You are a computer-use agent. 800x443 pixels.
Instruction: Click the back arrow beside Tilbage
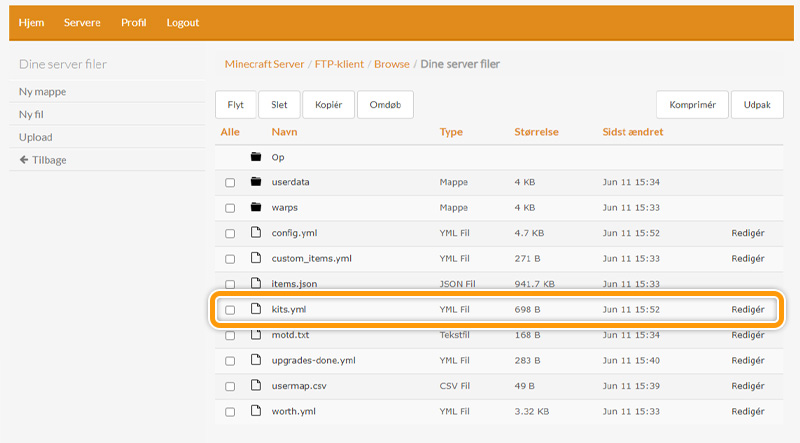[23, 160]
